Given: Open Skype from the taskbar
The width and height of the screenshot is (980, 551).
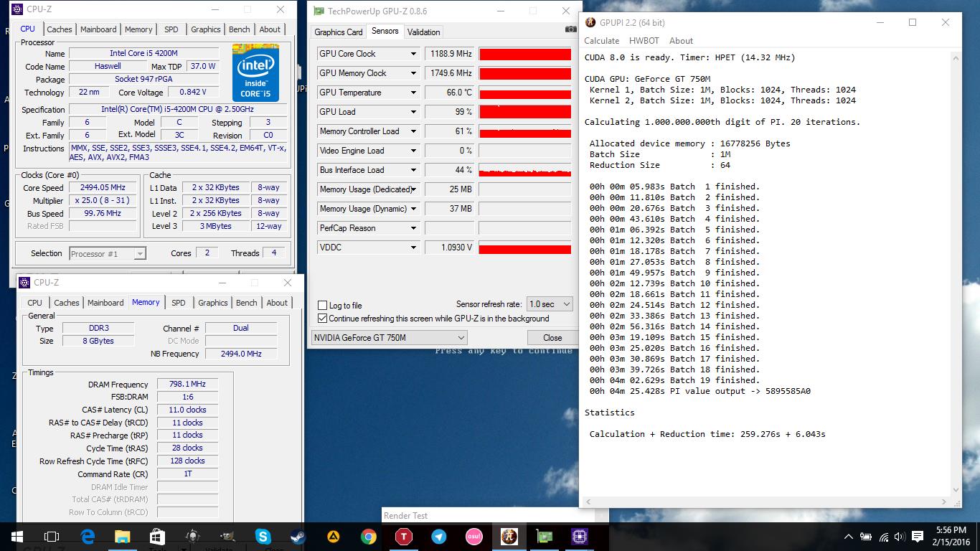Looking at the screenshot, I should (263, 537).
